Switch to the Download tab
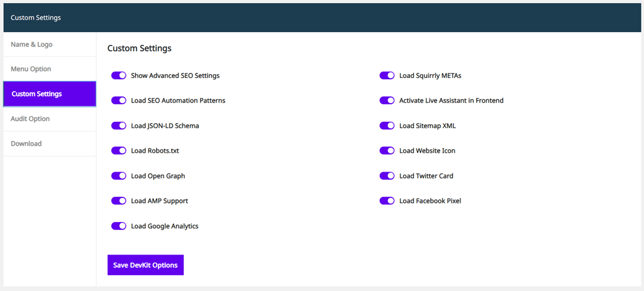 click(50, 144)
